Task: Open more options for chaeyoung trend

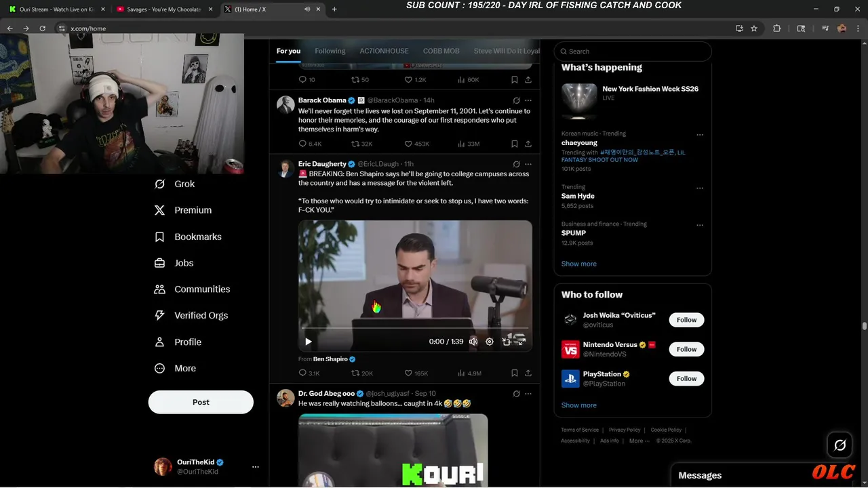Action: click(x=700, y=134)
